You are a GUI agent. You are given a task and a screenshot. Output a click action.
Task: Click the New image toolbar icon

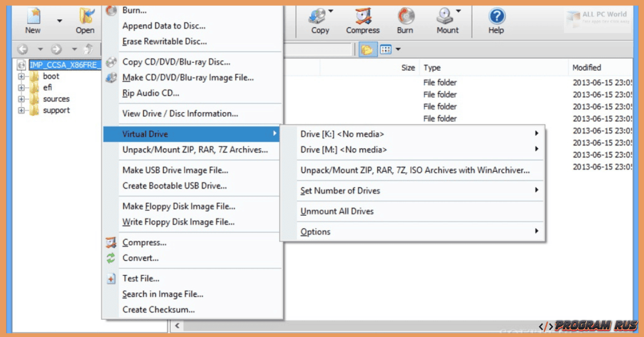[x=33, y=20]
